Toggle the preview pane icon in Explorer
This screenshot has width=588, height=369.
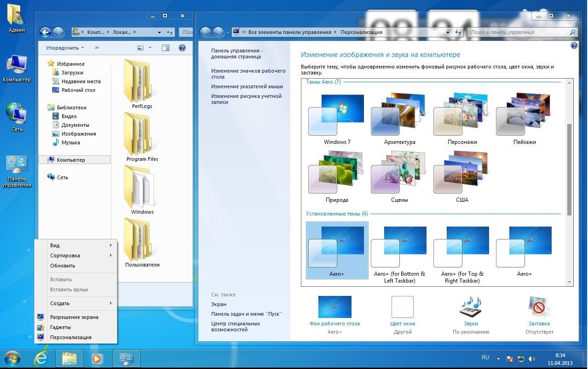pyautogui.click(x=166, y=48)
